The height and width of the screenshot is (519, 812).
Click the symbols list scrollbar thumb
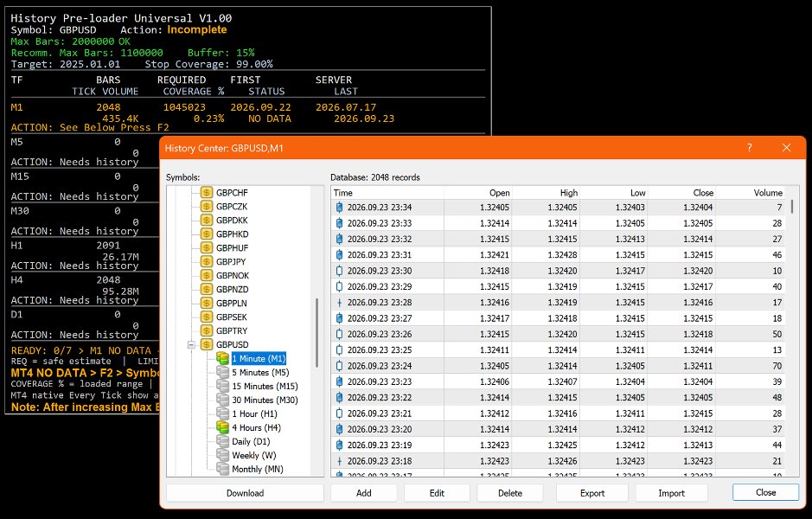coord(316,333)
